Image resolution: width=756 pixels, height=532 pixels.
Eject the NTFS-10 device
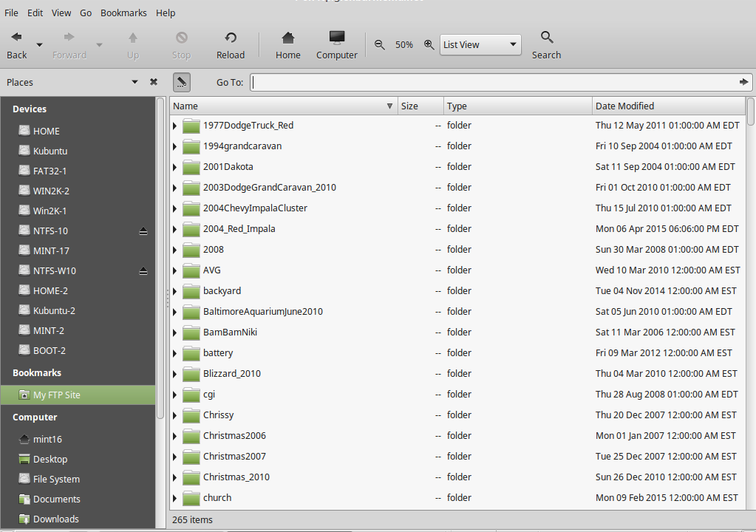(x=143, y=231)
